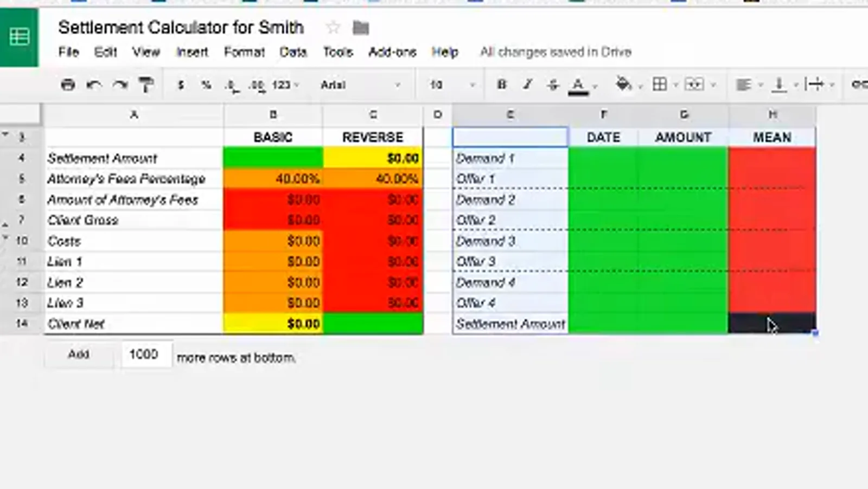Toggle bold formatting
The height and width of the screenshot is (489, 868).
[502, 85]
